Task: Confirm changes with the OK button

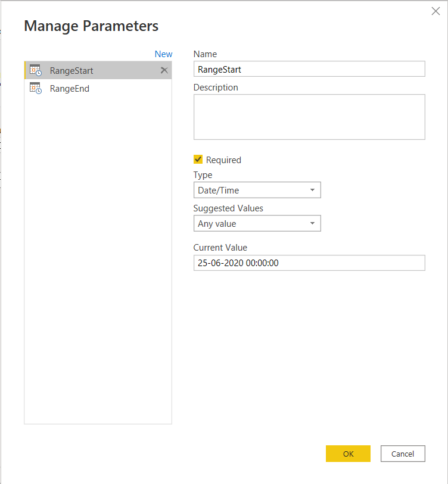Action: coord(348,454)
